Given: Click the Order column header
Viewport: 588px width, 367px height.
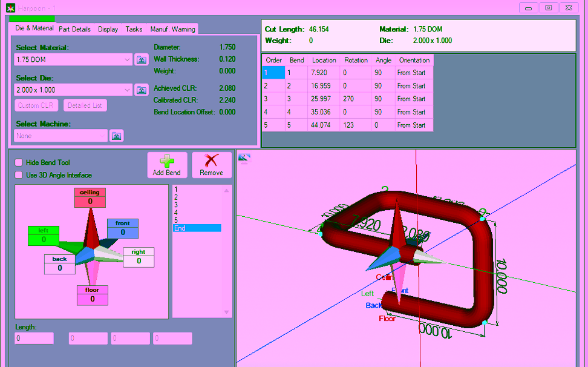Looking at the screenshot, I should [274, 61].
